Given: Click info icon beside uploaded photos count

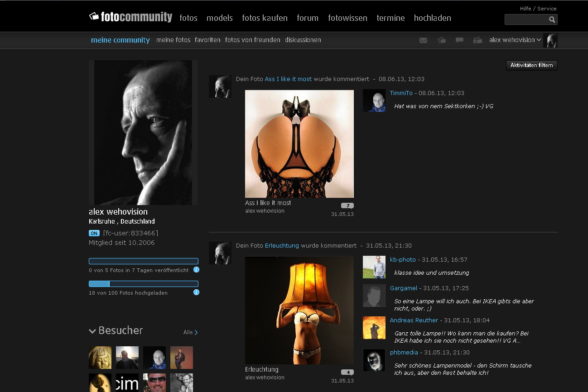Looking at the screenshot, I should (196, 292).
